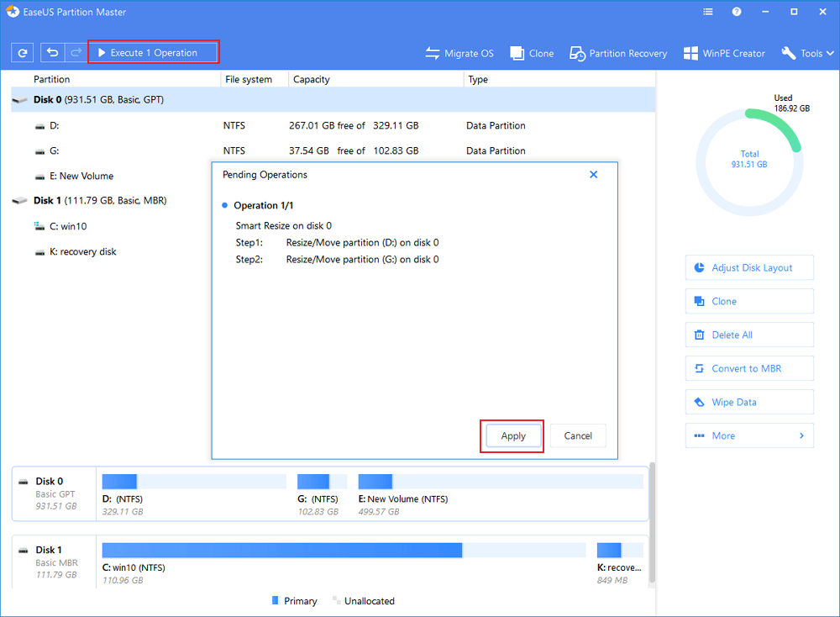Cancel the pending operations dialog

pos(578,435)
